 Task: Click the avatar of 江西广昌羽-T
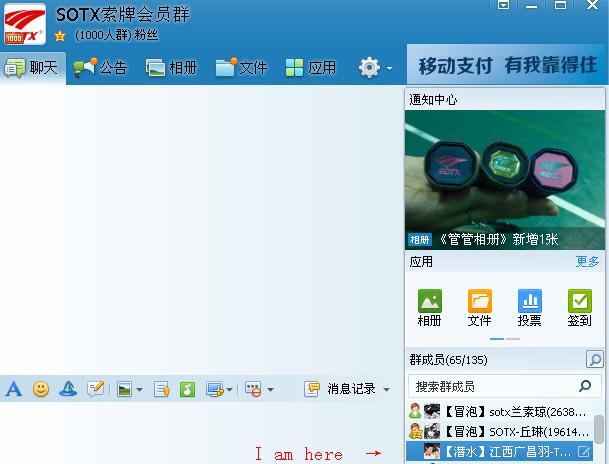tap(432, 451)
